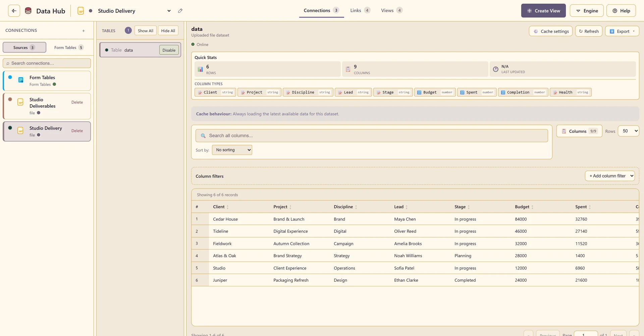Screen dimensions: 644x336
Task: Open the Connections tab
Action: coord(321,10)
